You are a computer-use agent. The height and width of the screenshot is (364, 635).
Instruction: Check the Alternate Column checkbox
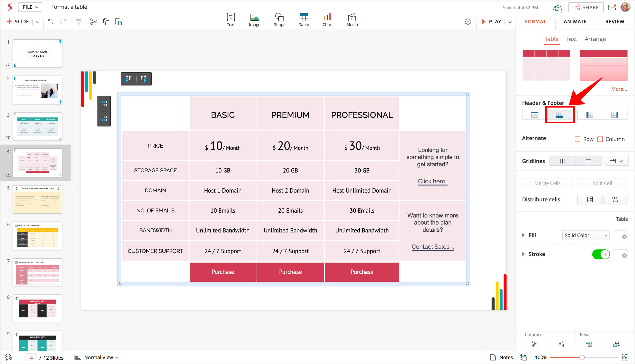point(600,139)
